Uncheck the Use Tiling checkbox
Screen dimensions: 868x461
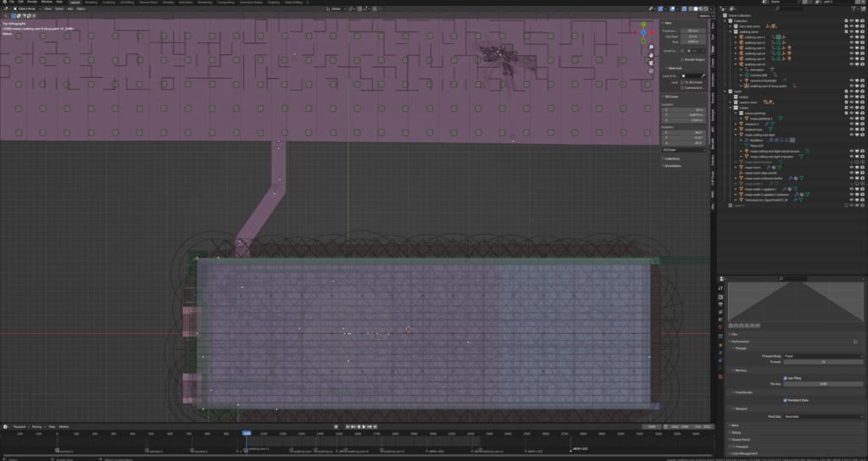785,378
